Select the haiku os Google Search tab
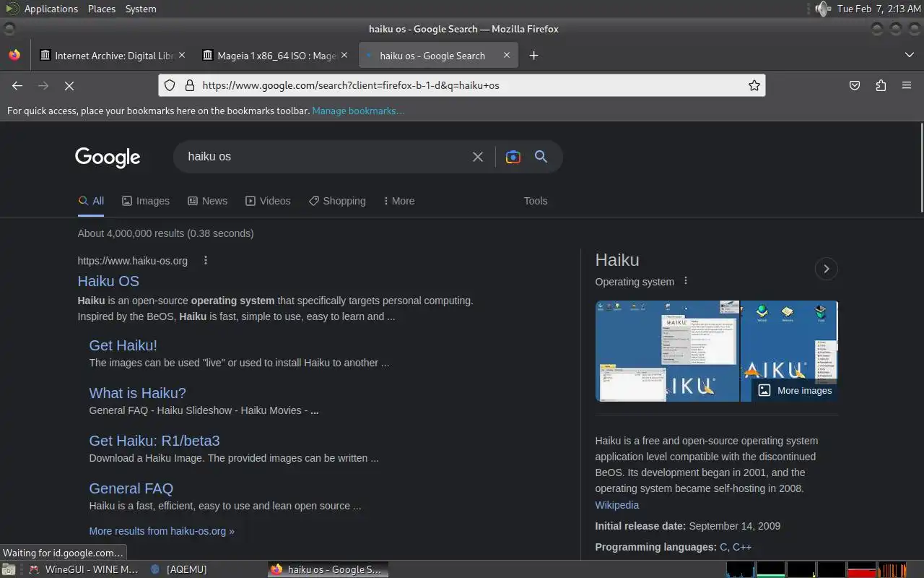 click(438, 56)
